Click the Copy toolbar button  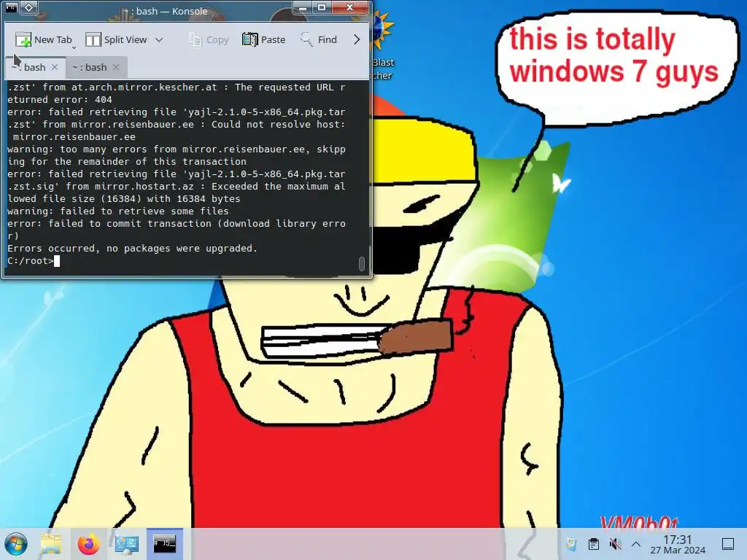pyautogui.click(x=209, y=40)
